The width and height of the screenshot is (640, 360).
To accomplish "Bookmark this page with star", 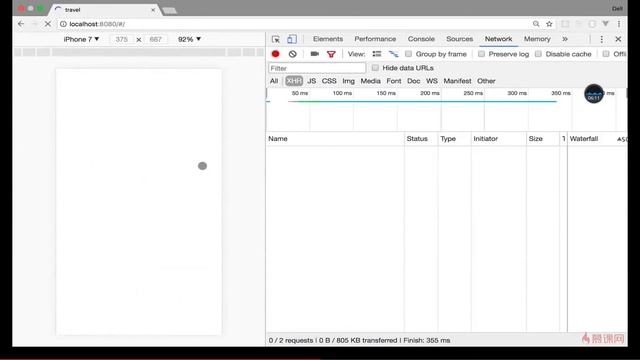I will pyautogui.click(x=549, y=24).
